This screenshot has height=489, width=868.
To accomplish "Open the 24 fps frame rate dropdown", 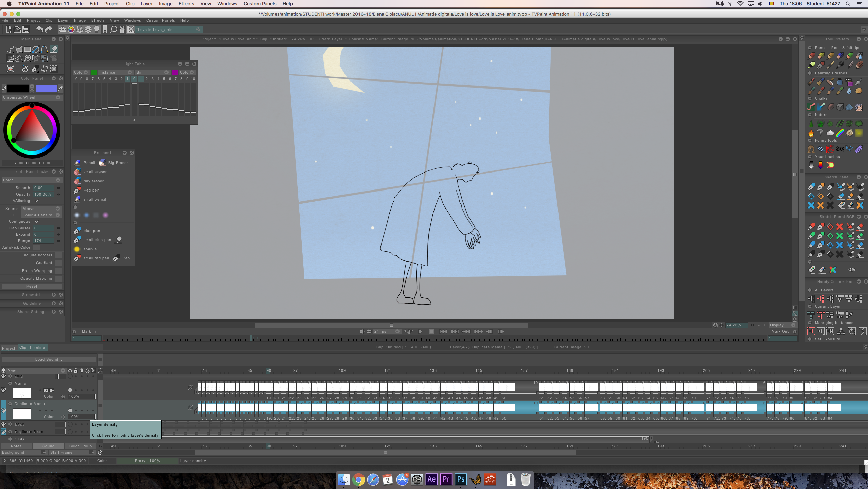I will [x=387, y=332].
